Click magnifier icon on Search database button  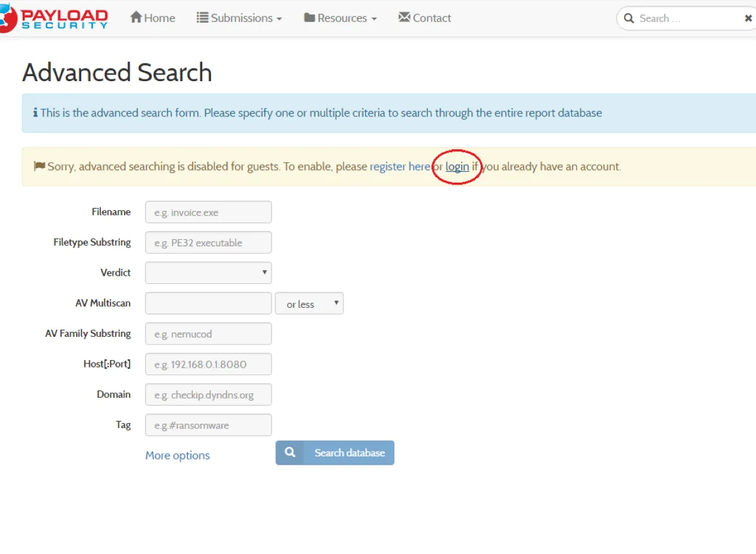(x=290, y=453)
